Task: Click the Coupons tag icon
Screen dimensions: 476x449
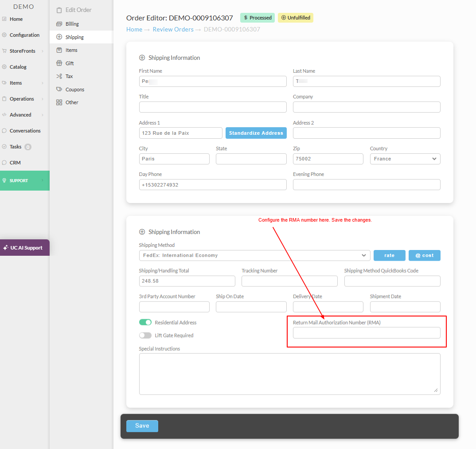Action: click(59, 89)
